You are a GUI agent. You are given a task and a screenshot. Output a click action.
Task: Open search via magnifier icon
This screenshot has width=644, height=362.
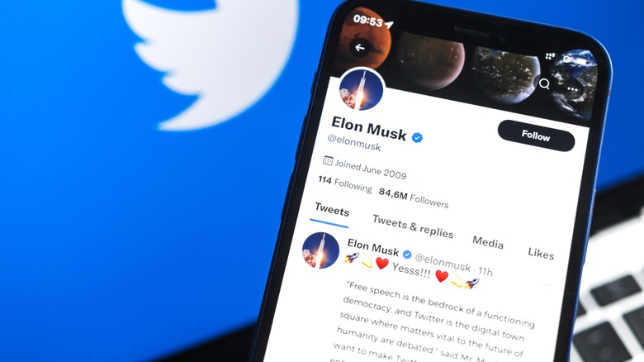[x=544, y=84]
